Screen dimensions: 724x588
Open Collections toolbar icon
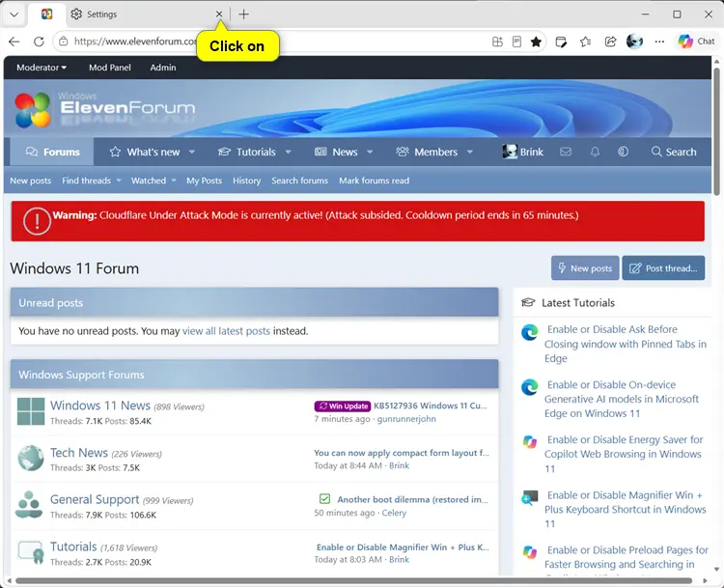point(561,42)
